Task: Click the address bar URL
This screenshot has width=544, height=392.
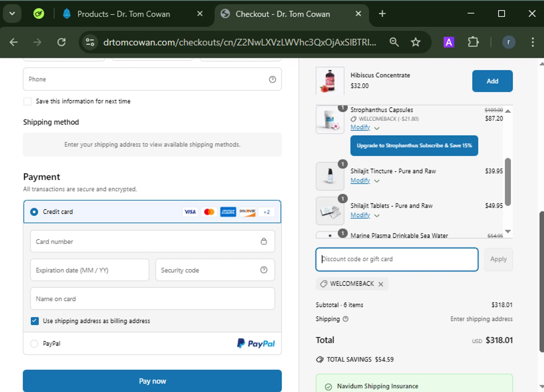Action: [x=239, y=42]
